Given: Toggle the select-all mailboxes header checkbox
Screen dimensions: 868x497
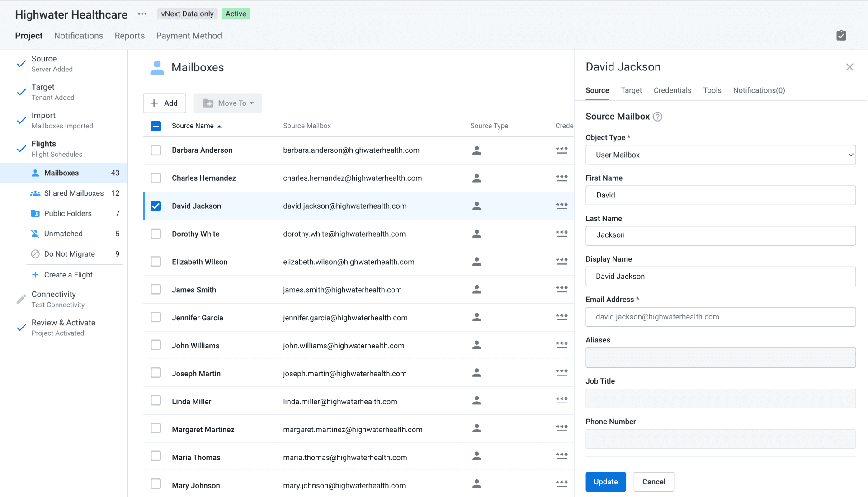Looking at the screenshot, I should (x=156, y=126).
